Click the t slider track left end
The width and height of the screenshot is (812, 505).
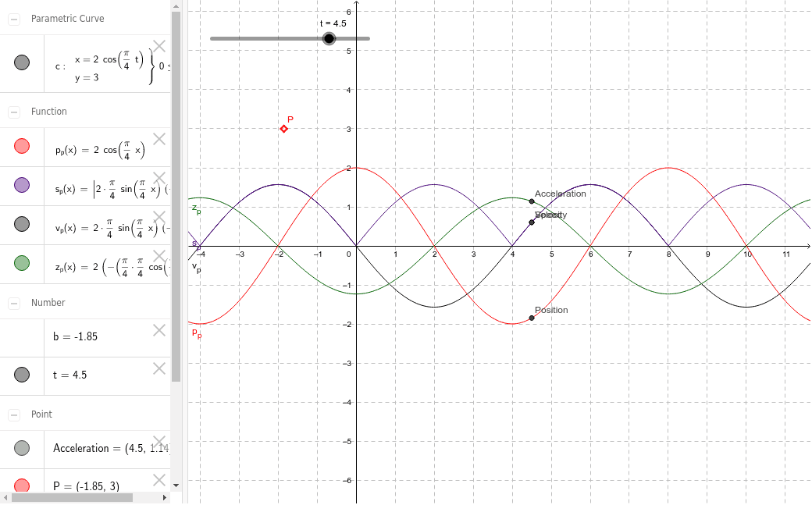point(213,38)
